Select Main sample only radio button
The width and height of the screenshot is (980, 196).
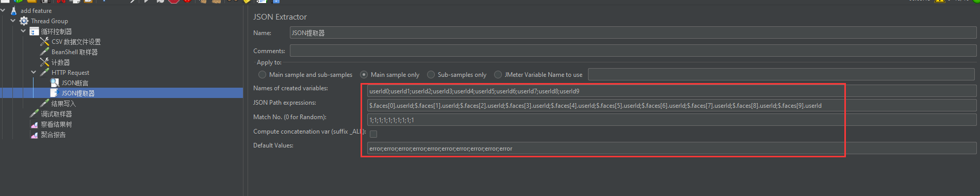[364, 75]
